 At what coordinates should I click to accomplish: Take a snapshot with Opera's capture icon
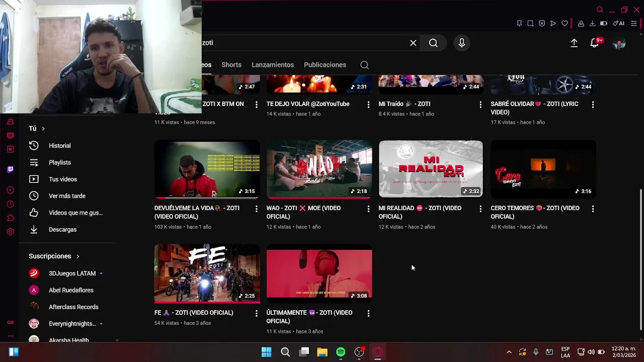click(x=530, y=24)
